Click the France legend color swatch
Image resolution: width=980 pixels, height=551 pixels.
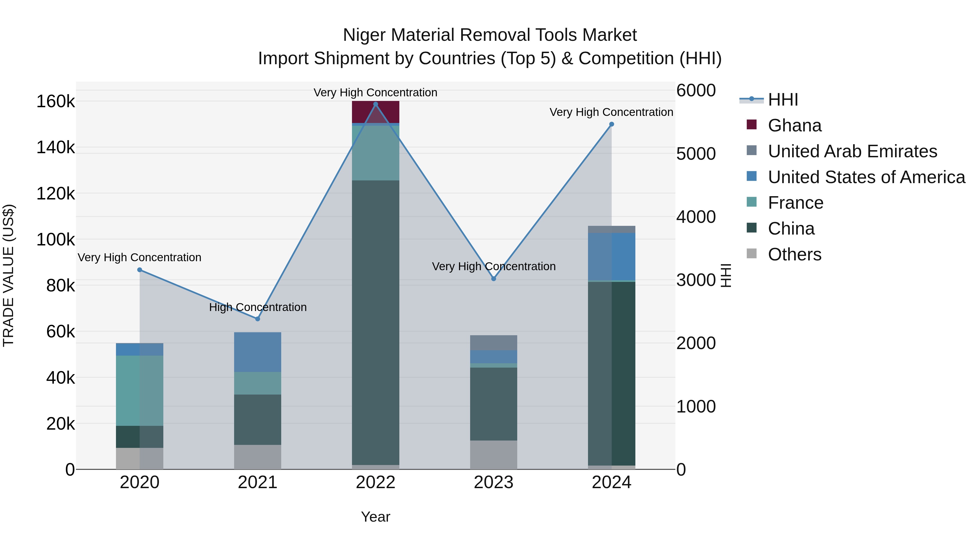(x=751, y=202)
